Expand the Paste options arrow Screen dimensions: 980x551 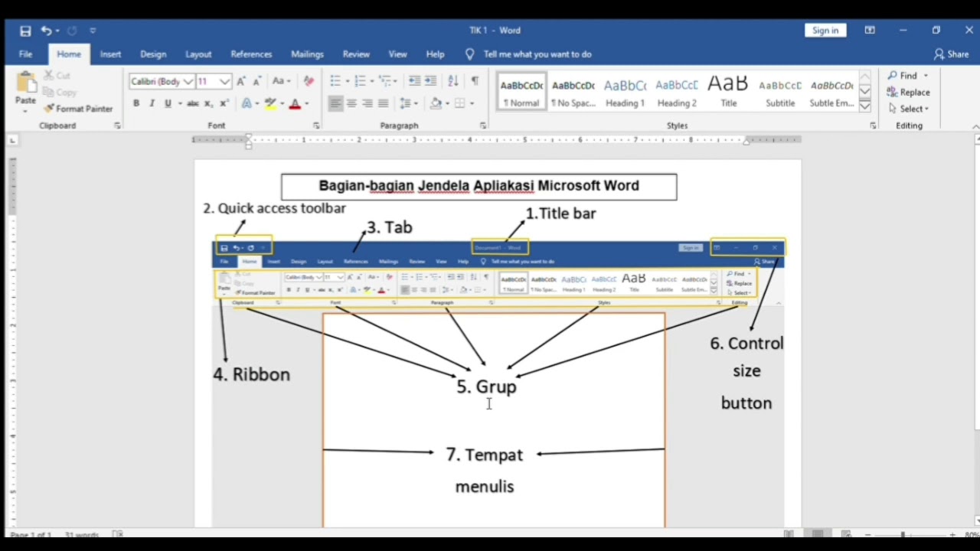[x=25, y=109]
